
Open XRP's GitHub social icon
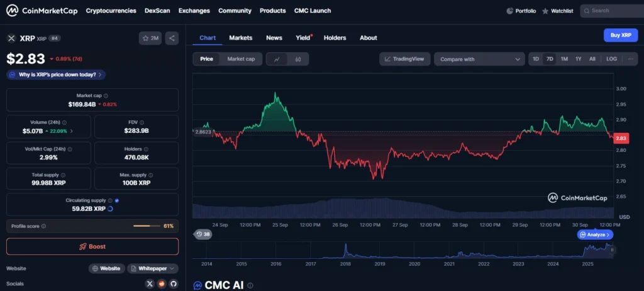pos(173,284)
